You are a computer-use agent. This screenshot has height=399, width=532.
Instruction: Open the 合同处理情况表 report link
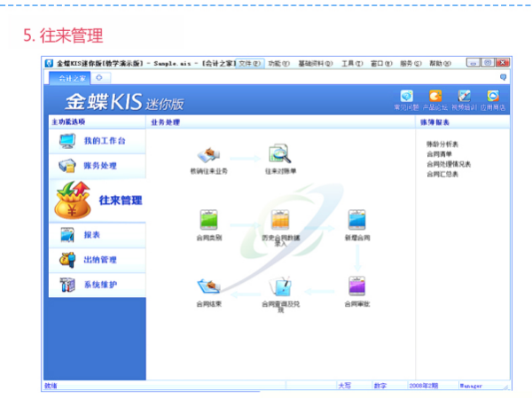(x=449, y=164)
